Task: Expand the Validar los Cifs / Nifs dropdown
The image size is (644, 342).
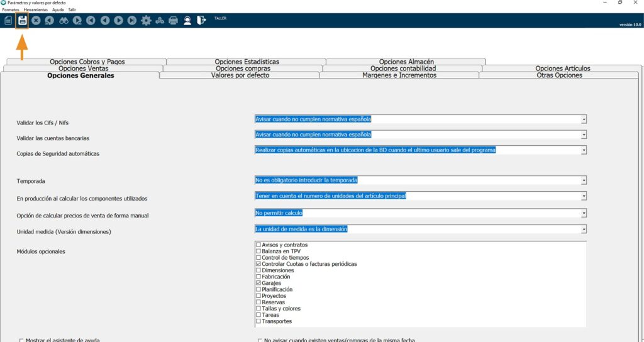Action: (x=584, y=119)
